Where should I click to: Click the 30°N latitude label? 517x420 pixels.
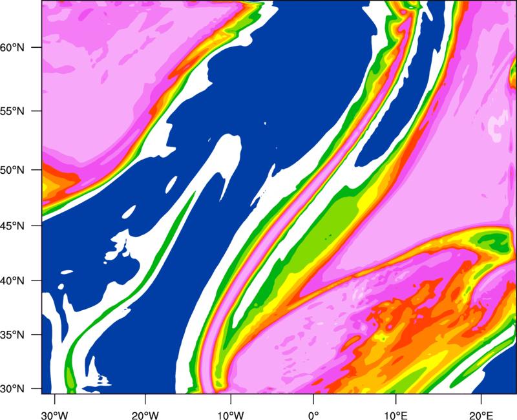(x=12, y=389)
